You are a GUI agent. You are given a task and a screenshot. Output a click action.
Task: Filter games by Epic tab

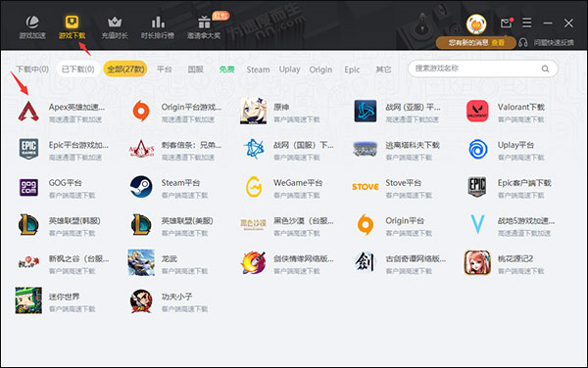pos(352,69)
